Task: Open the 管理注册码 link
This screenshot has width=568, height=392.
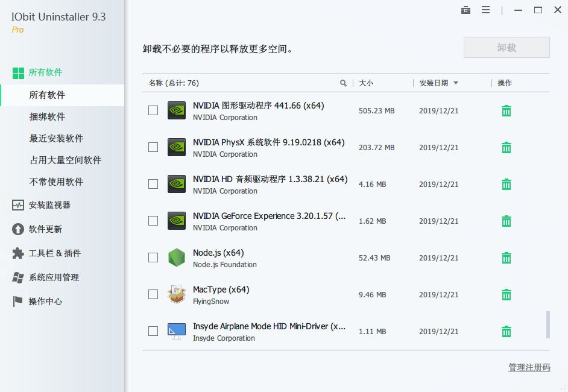Action: 529,367
